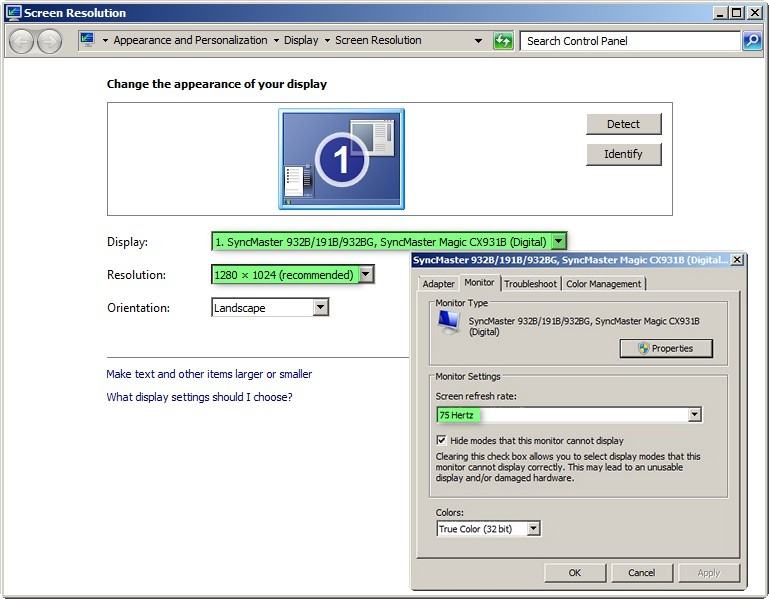
Task: Click the Detect button
Action: pos(623,124)
